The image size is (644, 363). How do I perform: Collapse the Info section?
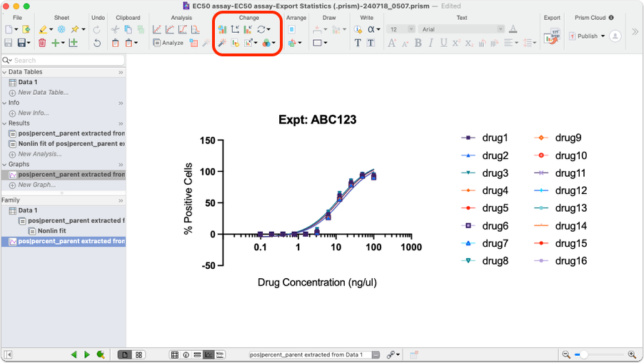pos(4,103)
